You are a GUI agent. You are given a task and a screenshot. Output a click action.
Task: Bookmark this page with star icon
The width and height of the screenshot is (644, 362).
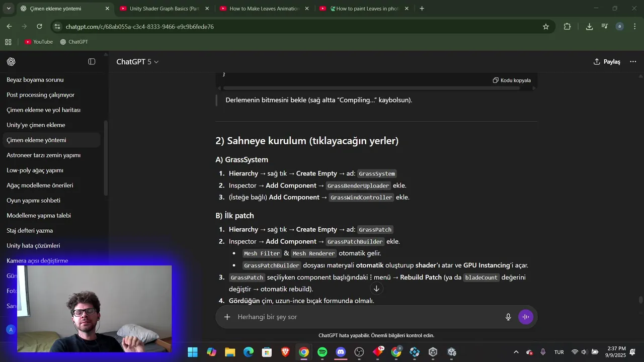[546, 27]
